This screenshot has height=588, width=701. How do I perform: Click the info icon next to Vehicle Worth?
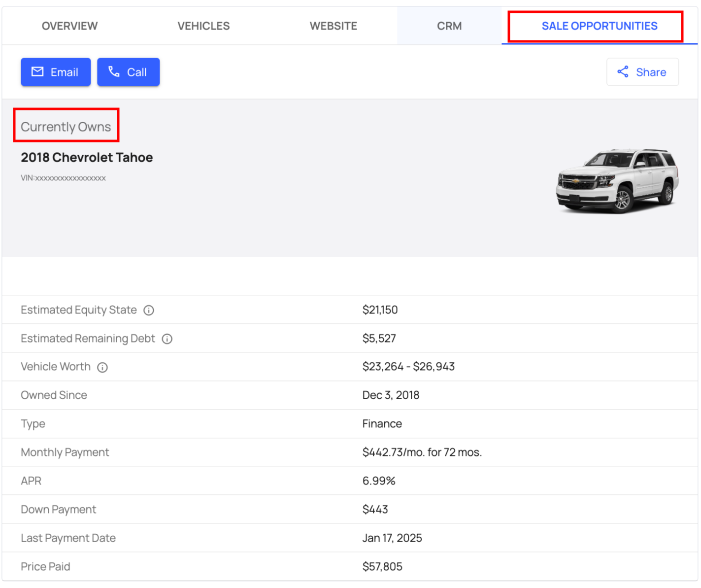102,367
